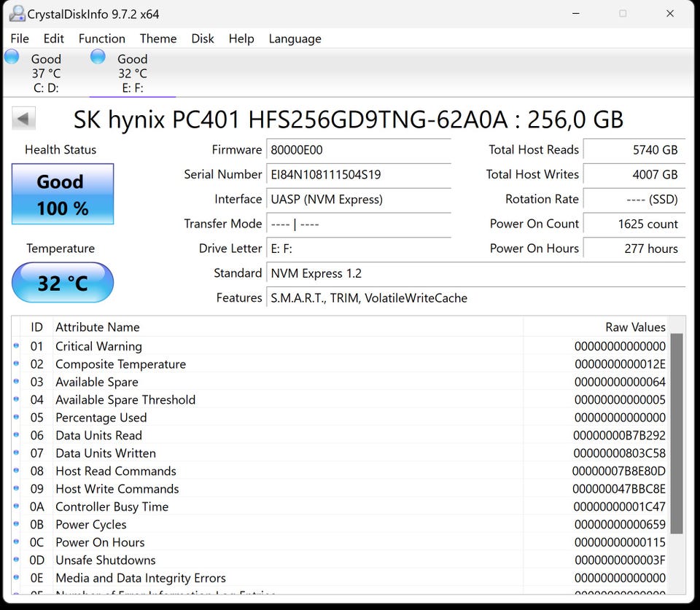Click the Good 100 % health status button

(x=63, y=195)
